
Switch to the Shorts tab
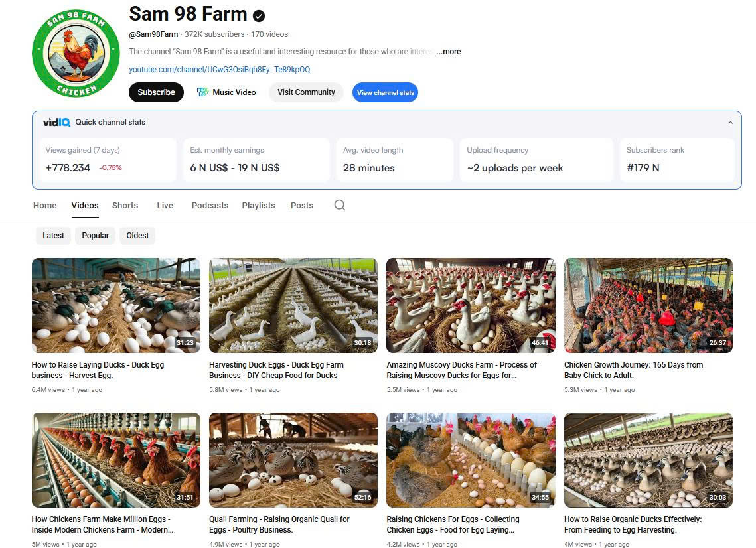tap(125, 205)
